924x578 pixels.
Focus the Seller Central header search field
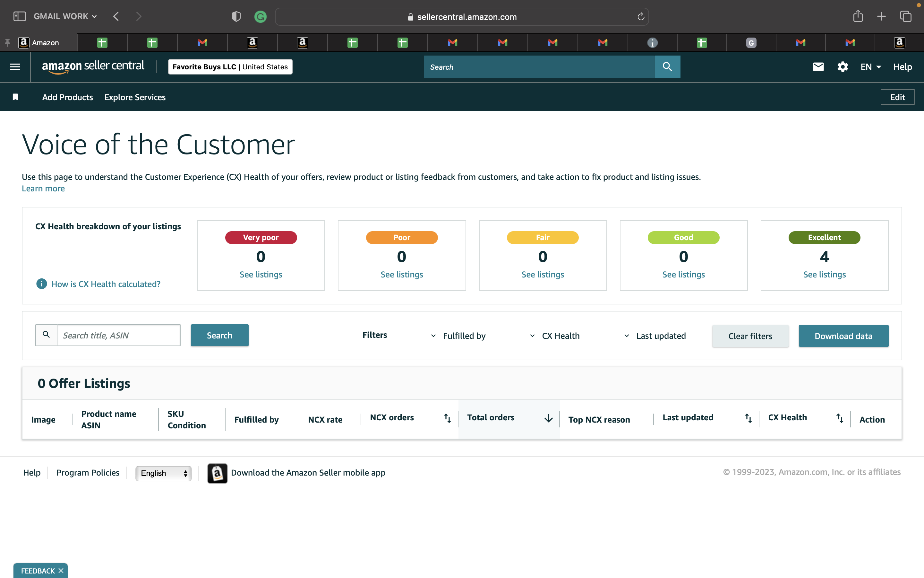click(x=539, y=67)
